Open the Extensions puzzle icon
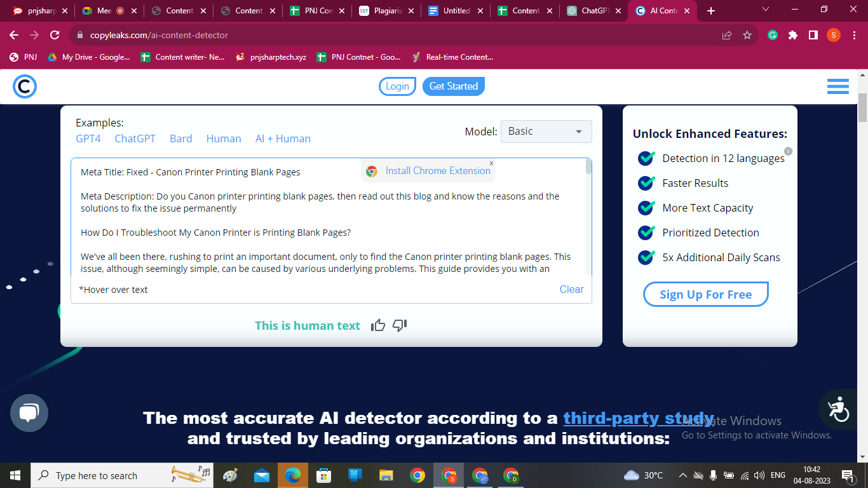 (793, 35)
